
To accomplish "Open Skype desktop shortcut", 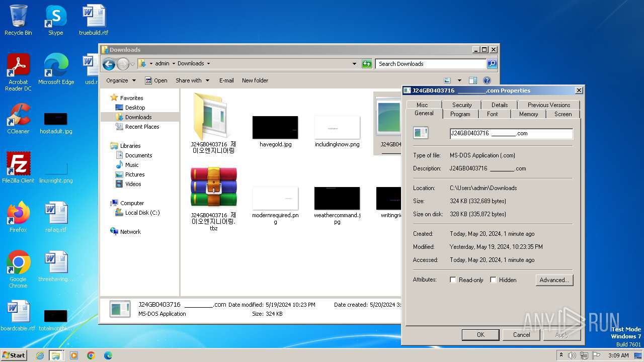I will (56, 20).
